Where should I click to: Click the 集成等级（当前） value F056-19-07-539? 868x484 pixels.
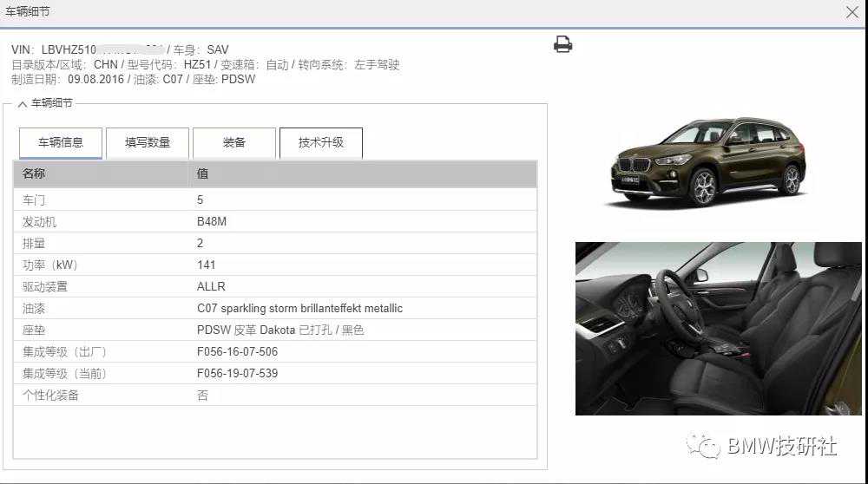click(237, 373)
